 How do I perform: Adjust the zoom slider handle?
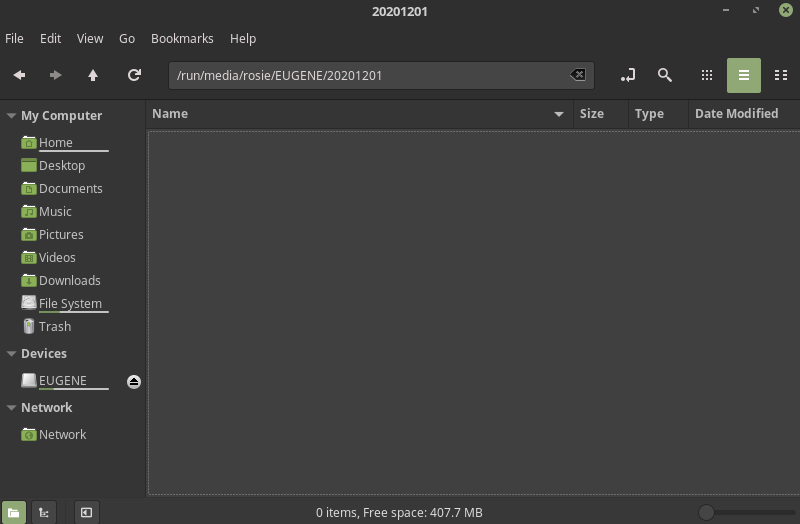706,512
